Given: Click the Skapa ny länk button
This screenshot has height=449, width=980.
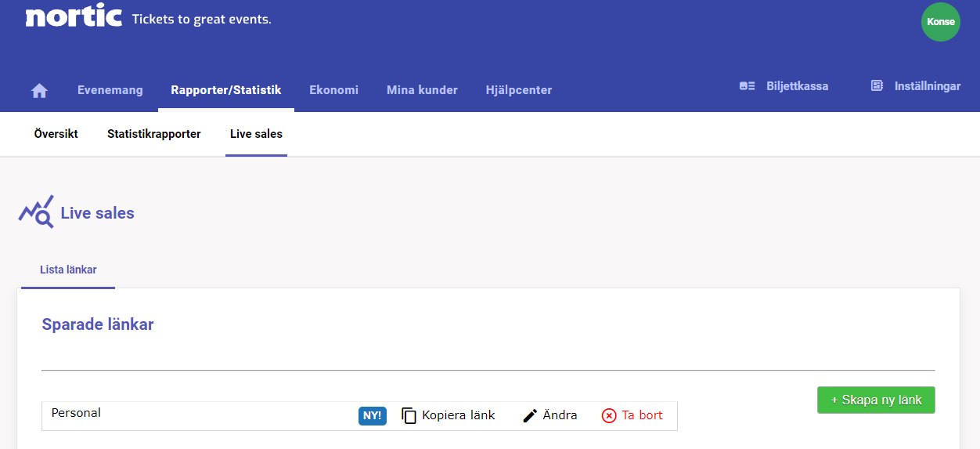Looking at the screenshot, I should click(876, 400).
